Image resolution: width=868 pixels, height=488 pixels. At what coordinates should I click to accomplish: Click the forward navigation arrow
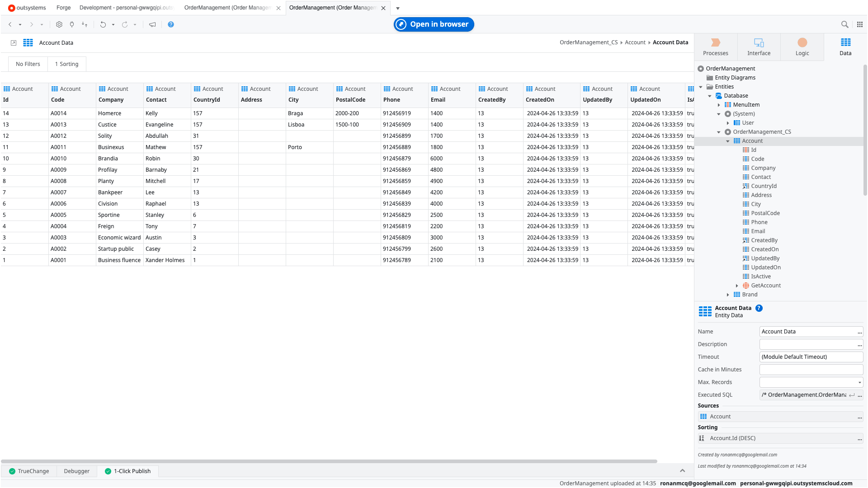click(32, 24)
